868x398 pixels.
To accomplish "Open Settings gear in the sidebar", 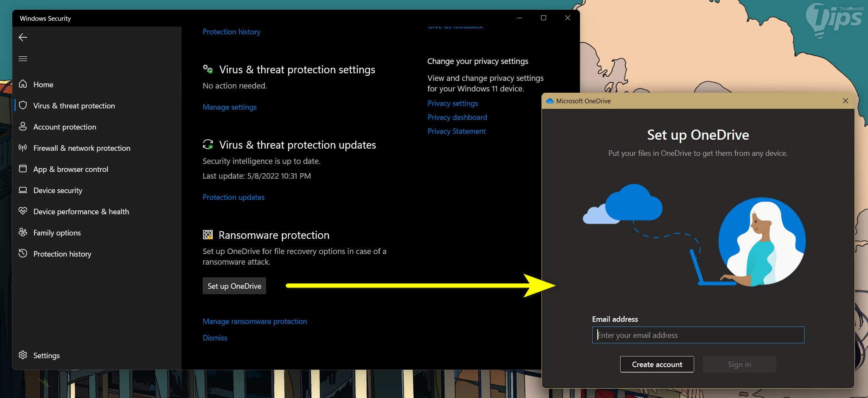I will pos(23,355).
